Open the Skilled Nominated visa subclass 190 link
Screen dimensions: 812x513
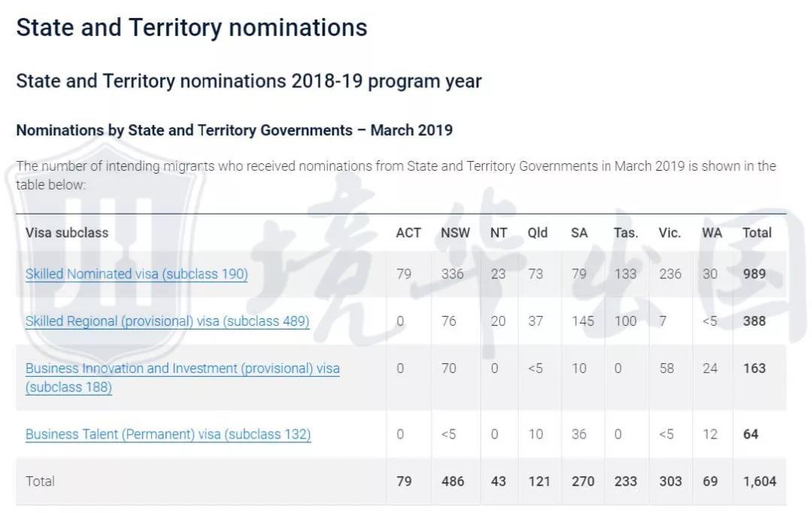point(136,275)
